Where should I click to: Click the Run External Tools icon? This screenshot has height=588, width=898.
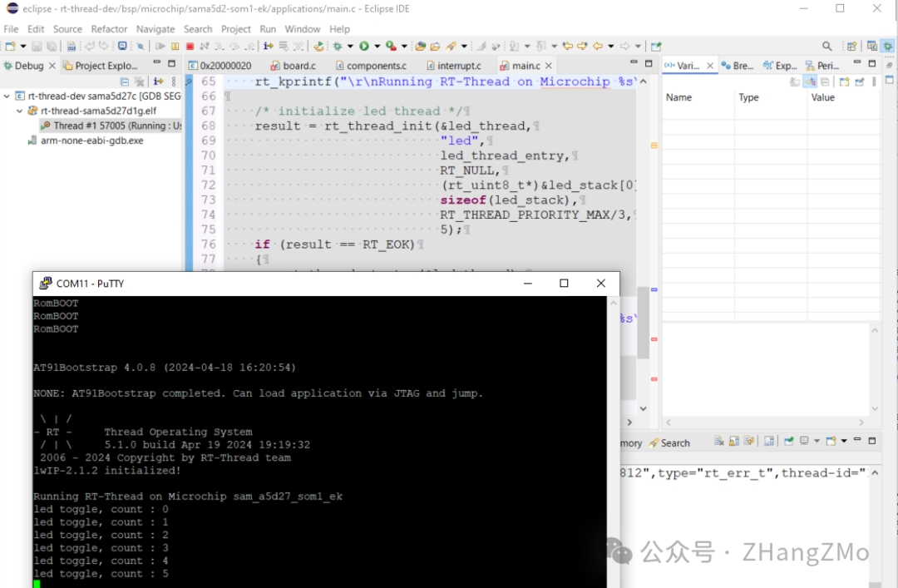tap(391, 46)
